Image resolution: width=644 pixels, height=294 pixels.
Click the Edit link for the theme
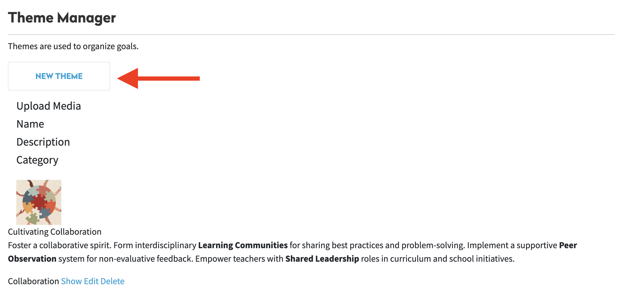tap(91, 281)
